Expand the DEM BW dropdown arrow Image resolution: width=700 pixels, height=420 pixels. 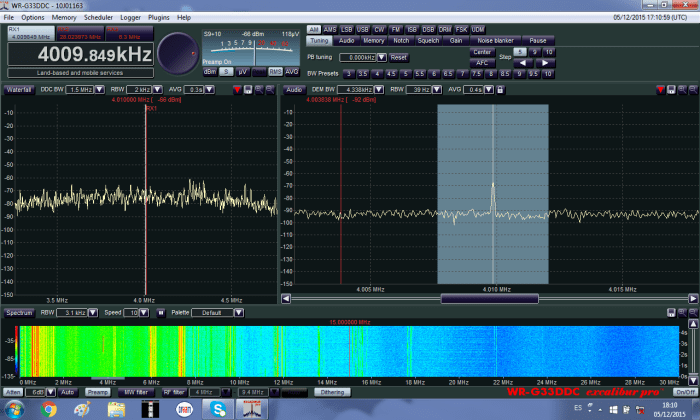[x=377, y=89]
